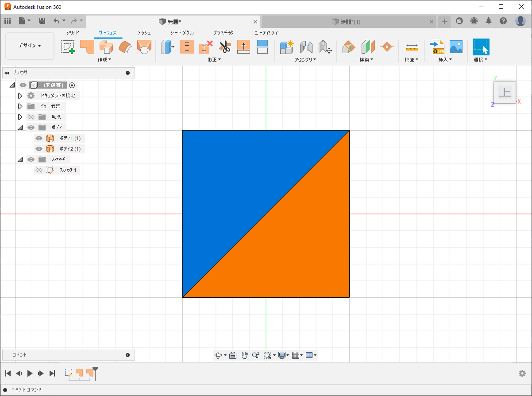This screenshot has height=396, width=532.
Task: Click the Create Sketch tool icon
Action: tap(68, 47)
